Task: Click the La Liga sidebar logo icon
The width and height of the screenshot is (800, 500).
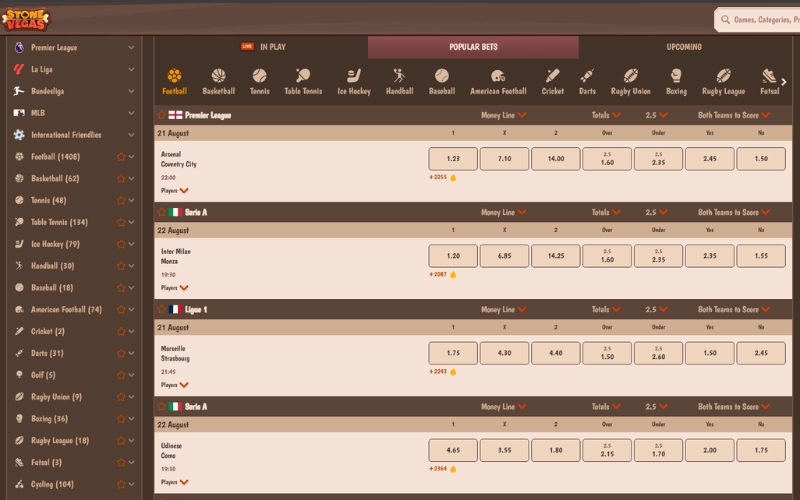Action: pyautogui.click(x=19, y=69)
